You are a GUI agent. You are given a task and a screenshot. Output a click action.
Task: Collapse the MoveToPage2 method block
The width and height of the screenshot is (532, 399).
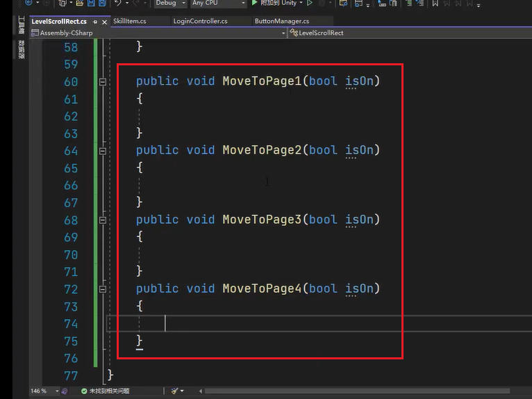pos(103,150)
